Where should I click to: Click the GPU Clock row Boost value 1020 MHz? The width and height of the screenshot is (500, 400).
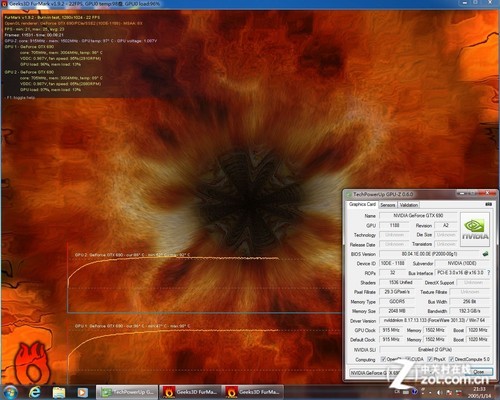(478, 330)
